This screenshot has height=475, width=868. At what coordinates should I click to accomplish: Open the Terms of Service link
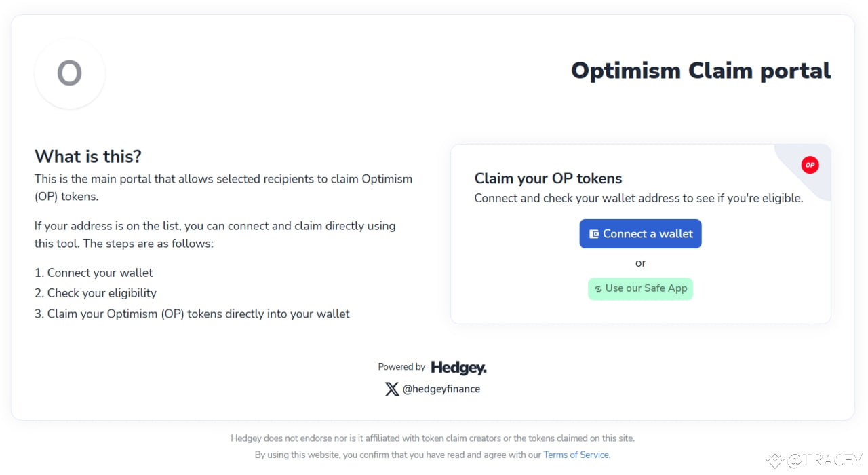(x=575, y=455)
